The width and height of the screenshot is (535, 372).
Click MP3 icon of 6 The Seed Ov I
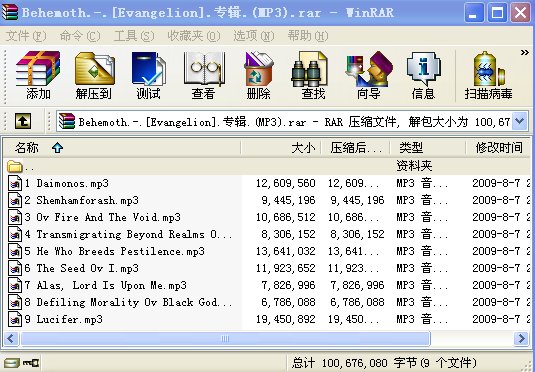[x=15, y=268]
